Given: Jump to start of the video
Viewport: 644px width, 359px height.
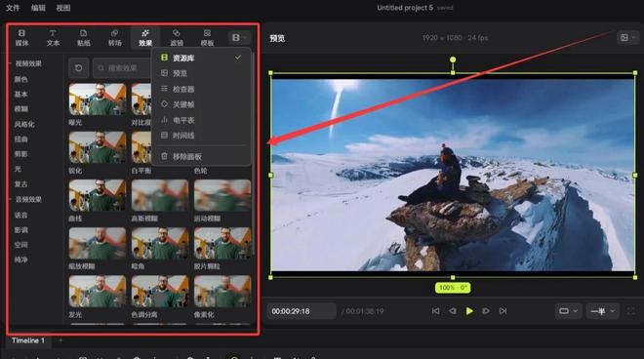Looking at the screenshot, I should click(436, 311).
